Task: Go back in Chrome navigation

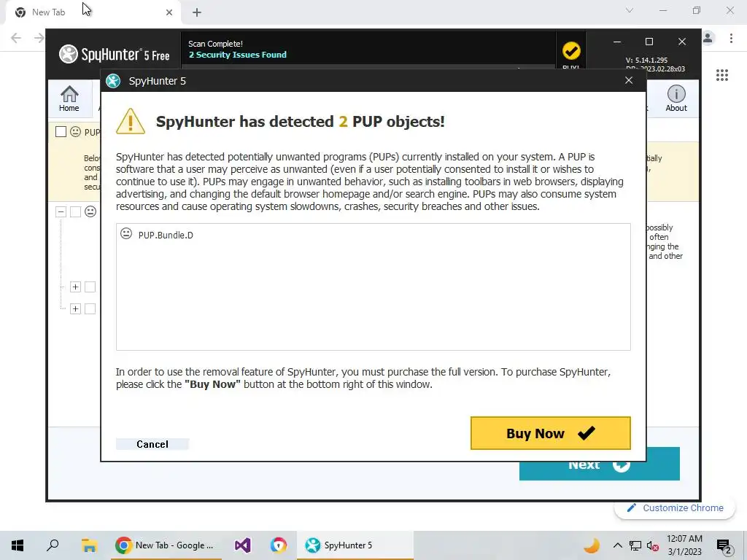Action: 16,38
